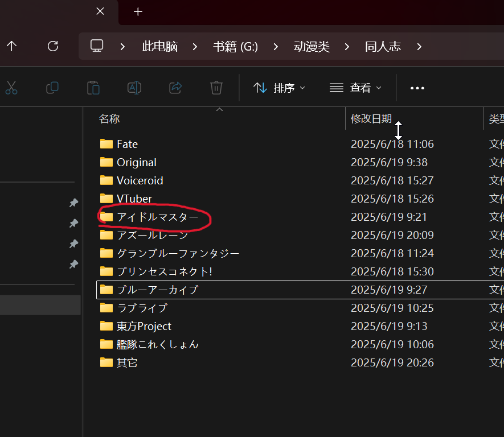Sort by 修改日期 column header
Image resolution: width=504 pixels, height=437 pixels.
coord(371,119)
